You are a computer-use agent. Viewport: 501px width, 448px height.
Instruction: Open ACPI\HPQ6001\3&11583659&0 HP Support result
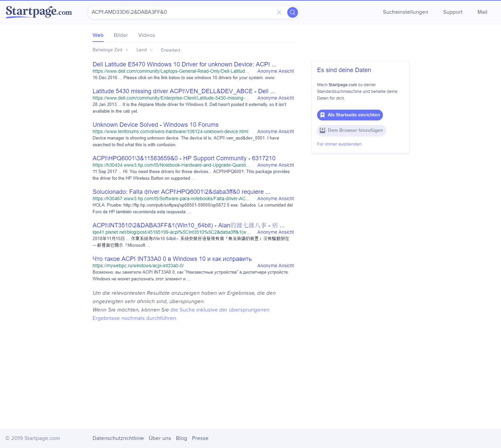pos(184,158)
